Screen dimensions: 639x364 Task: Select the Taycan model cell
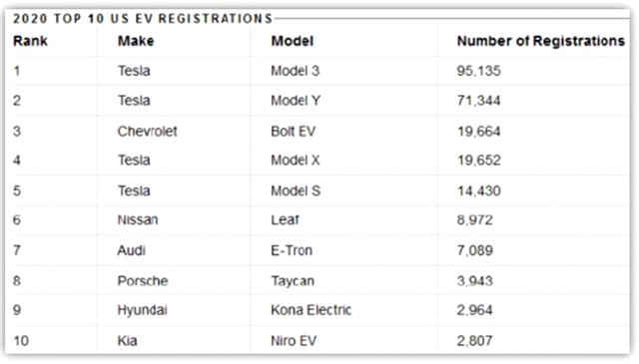pyautogui.click(x=293, y=280)
